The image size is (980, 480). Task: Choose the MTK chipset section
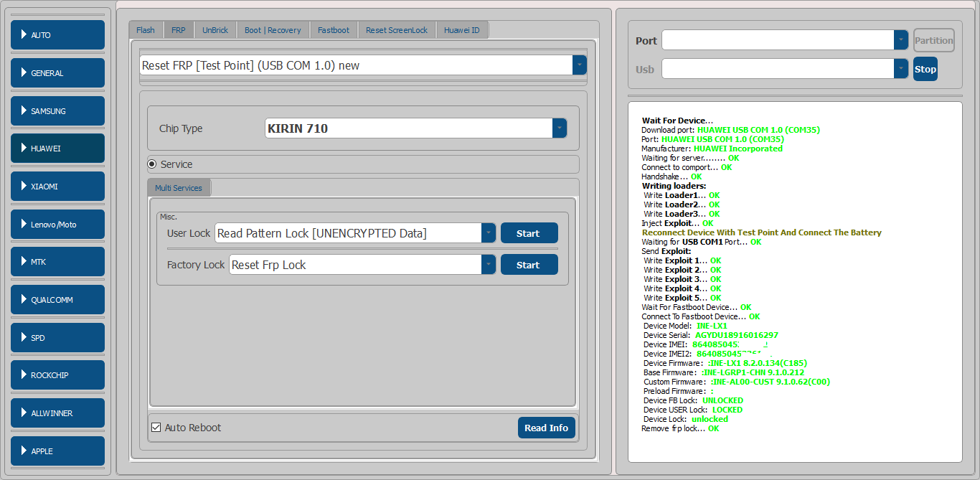click(57, 262)
